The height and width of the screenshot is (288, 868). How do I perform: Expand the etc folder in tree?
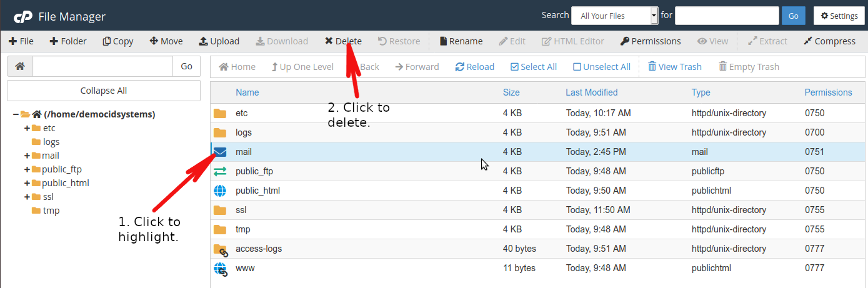coord(27,128)
